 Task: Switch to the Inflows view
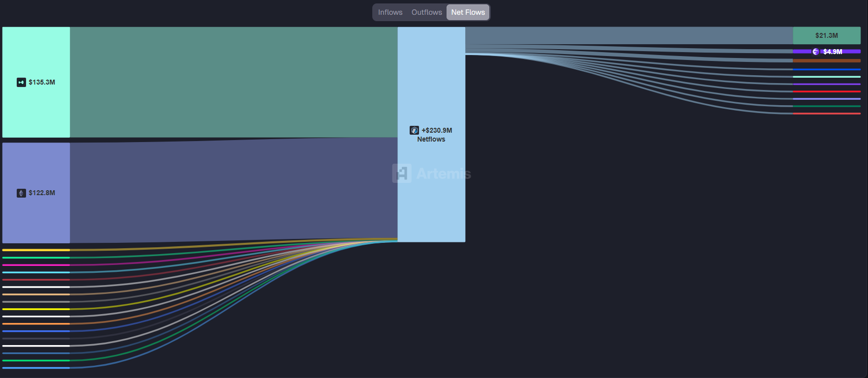(x=390, y=12)
